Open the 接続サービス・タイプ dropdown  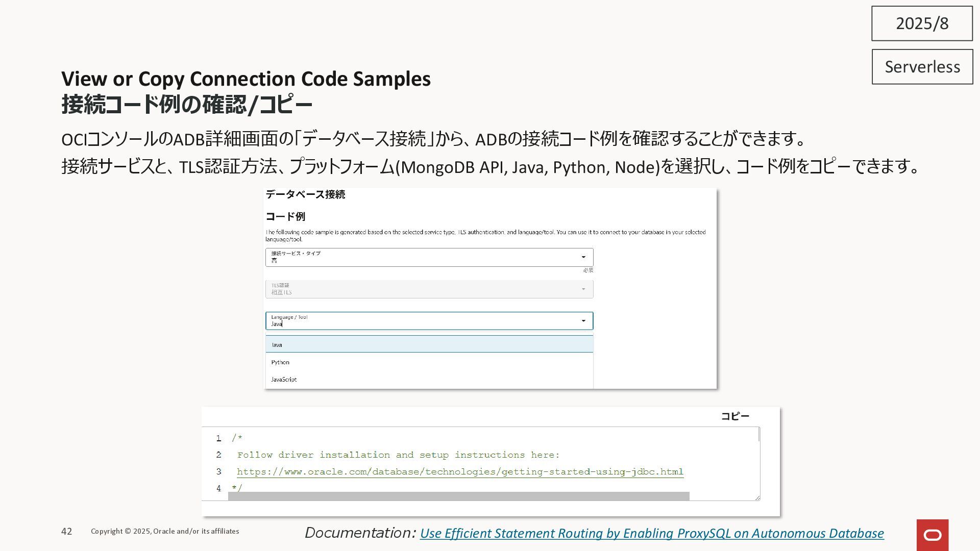click(x=429, y=257)
